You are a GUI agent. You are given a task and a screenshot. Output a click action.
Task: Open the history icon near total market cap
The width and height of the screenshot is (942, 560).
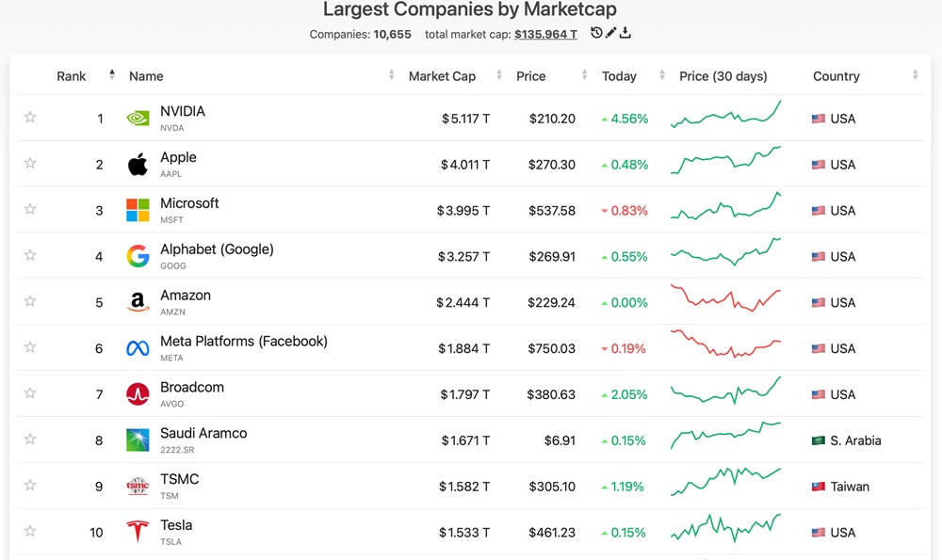pos(596,32)
